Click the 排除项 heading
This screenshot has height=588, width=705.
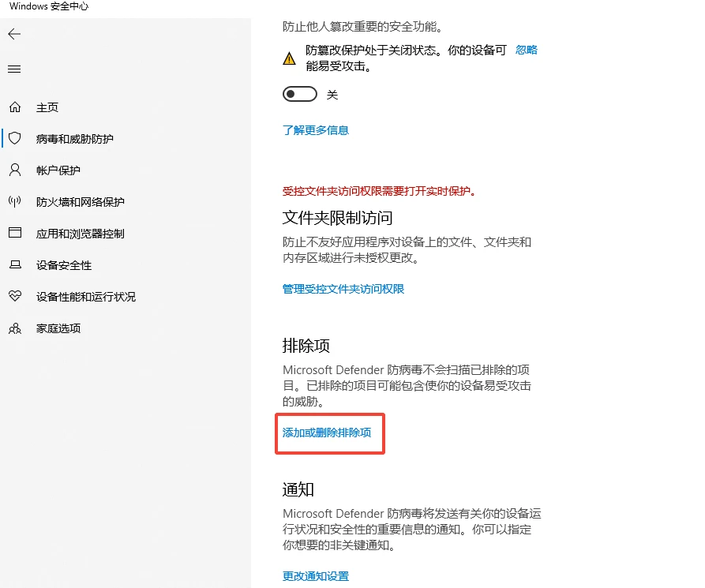click(x=306, y=346)
